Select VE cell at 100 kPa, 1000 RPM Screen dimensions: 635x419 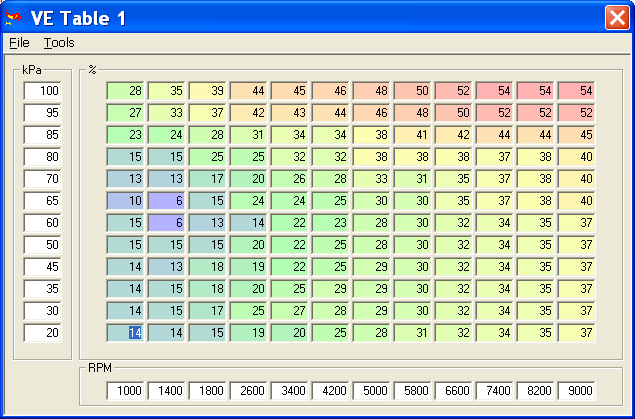tap(127, 91)
